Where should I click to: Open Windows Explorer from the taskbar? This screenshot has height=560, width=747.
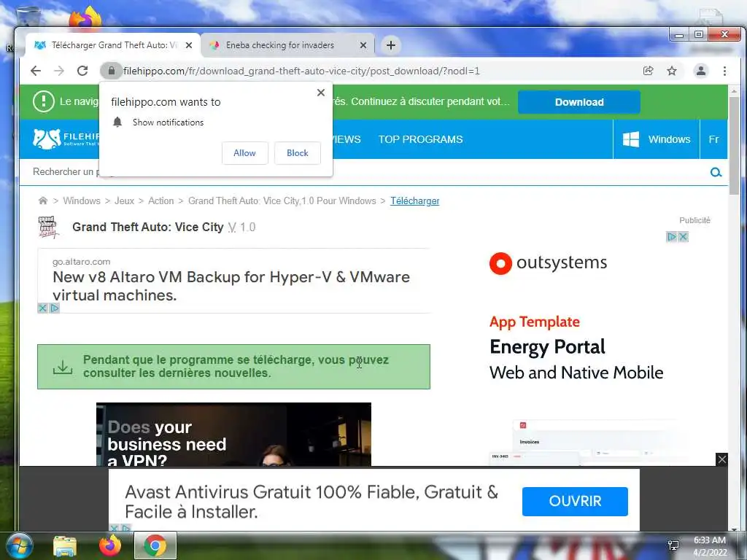coord(65,546)
